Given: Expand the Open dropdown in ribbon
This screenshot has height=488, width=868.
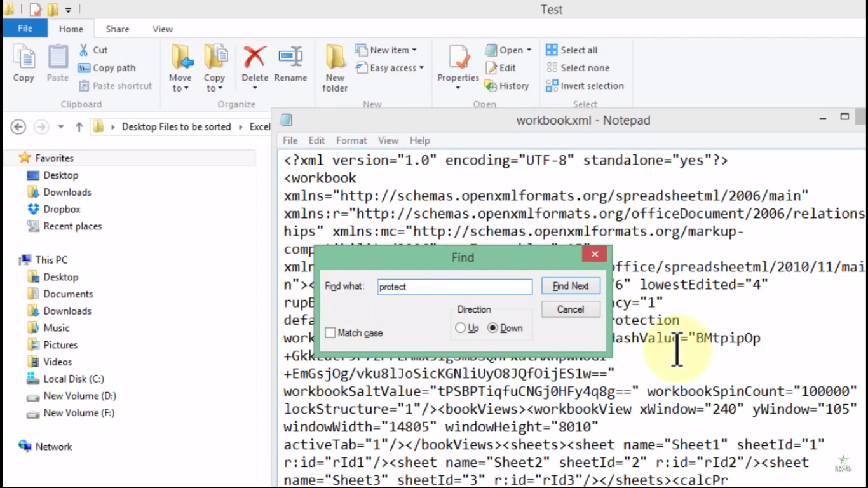Looking at the screenshot, I should [529, 50].
